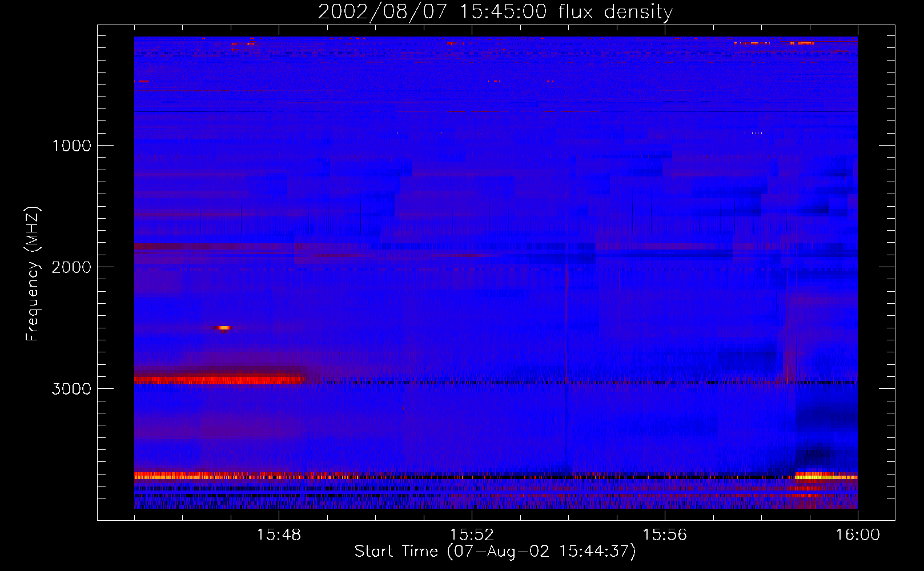
Task: Click the bright yellow patch at the spectrogram's lower right
Action: (826, 476)
